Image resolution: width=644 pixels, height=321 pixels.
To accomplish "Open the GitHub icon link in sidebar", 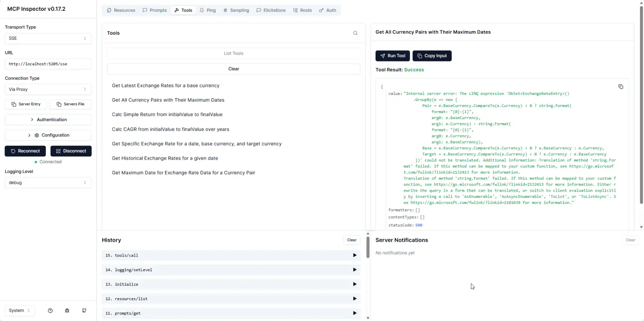I will (84, 311).
